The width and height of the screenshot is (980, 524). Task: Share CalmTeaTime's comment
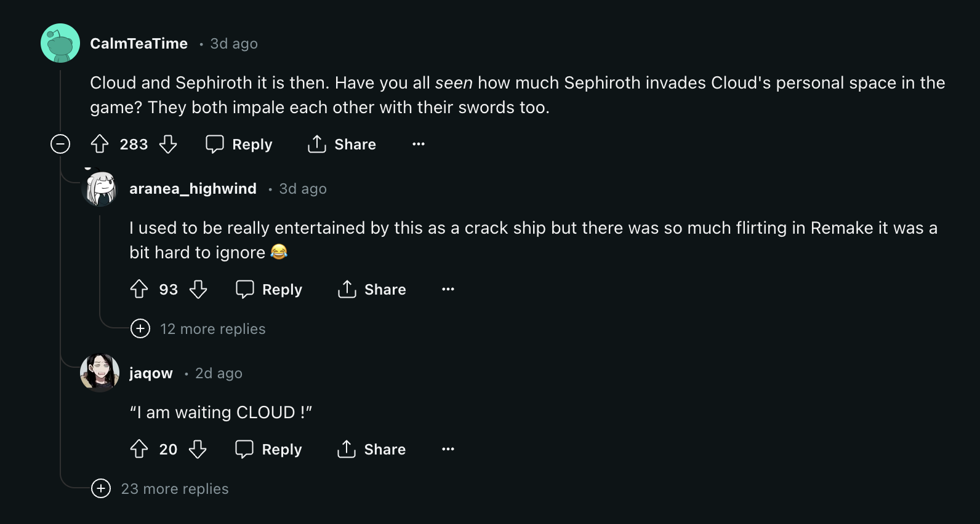(x=342, y=145)
